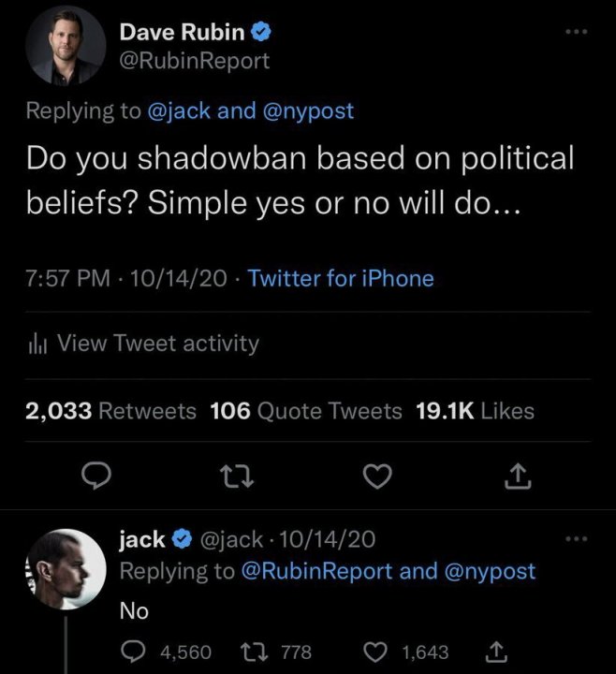616x674 pixels.
Task: Share Dave Rubin's tweet via share icon
Action: point(517,478)
